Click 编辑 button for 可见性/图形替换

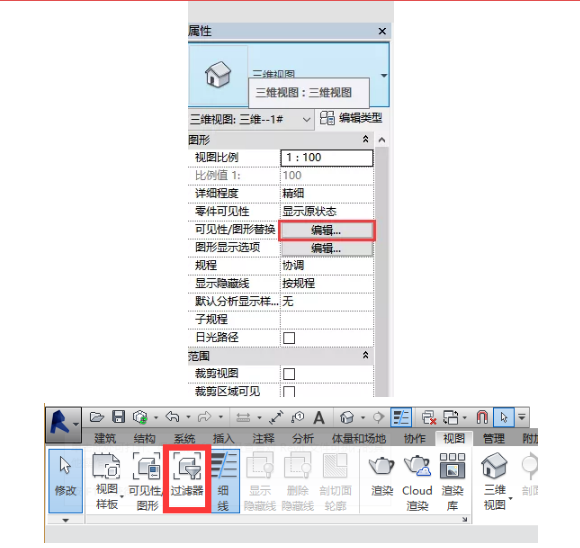pos(326,231)
